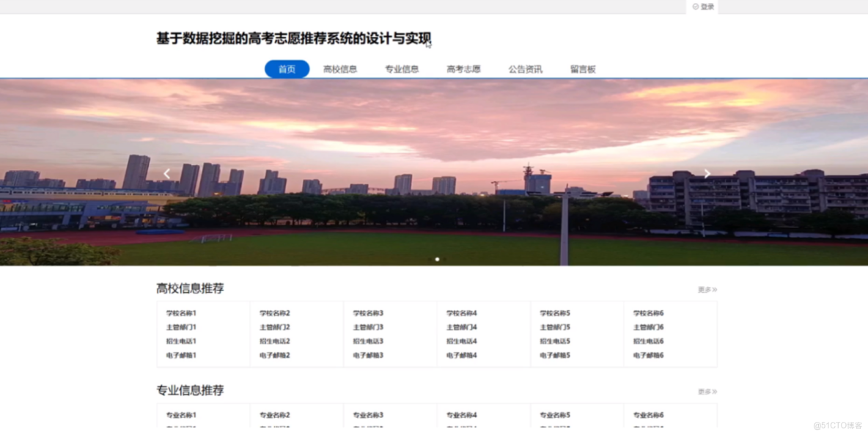Click the 学校名称6 school entry

click(x=647, y=312)
